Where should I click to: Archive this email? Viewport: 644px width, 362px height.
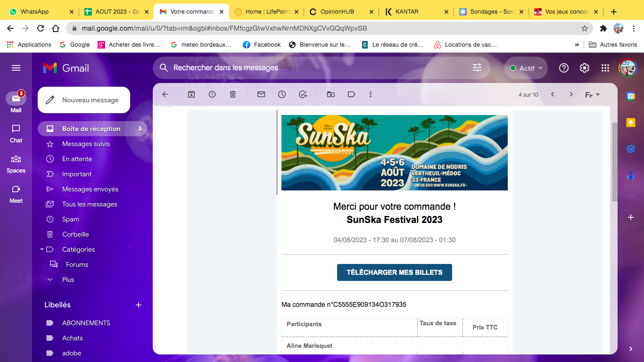(x=191, y=94)
